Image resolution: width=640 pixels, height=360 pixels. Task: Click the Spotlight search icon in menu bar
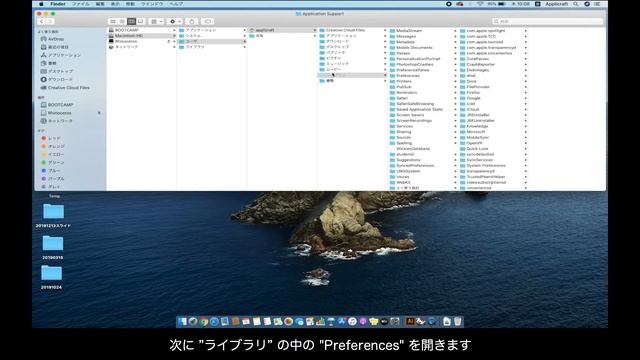pyautogui.click(x=576, y=4)
